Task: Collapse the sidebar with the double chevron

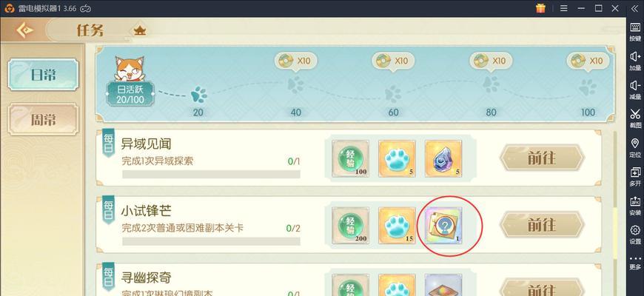Action: tap(634, 9)
